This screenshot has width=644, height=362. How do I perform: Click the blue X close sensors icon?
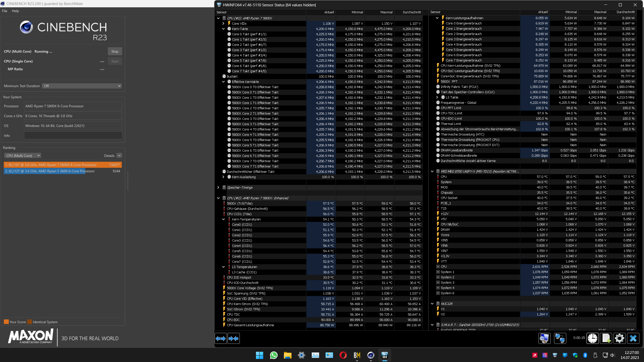click(x=633, y=338)
